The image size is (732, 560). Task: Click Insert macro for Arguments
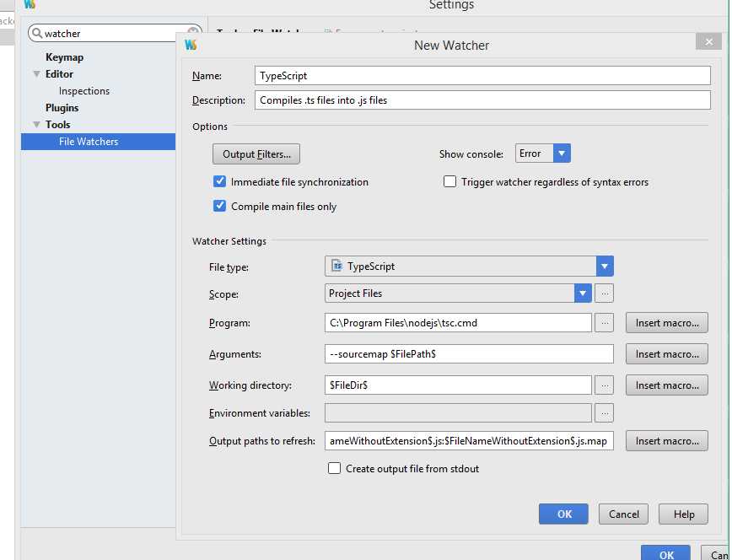click(666, 354)
